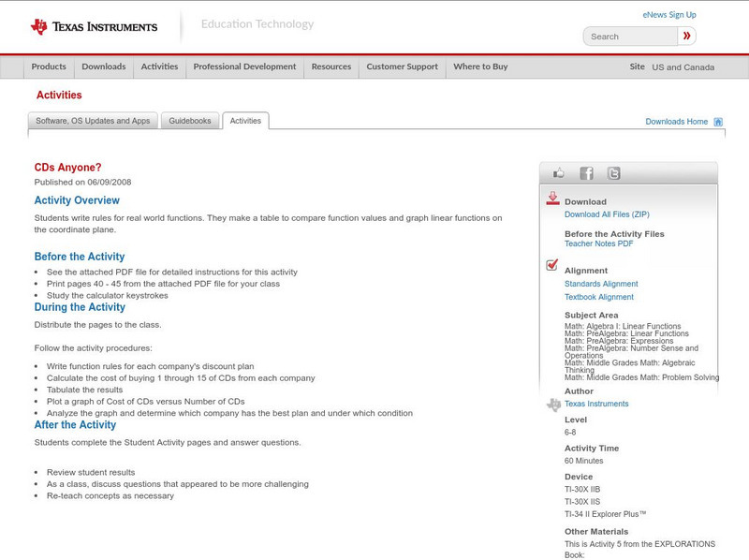Click the red download arrow icon

[x=552, y=199]
